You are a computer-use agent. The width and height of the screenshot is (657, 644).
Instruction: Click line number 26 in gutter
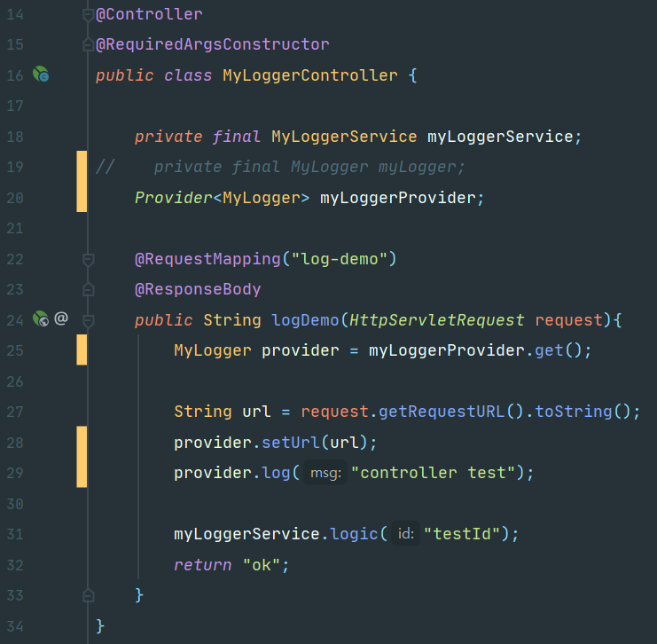coord(15,381)
